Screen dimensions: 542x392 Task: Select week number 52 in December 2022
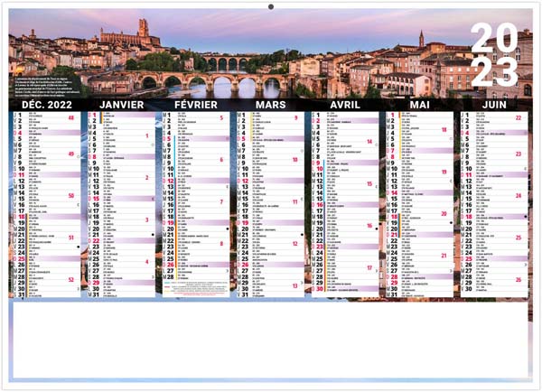pyautogui.click(x=71, y=280)
